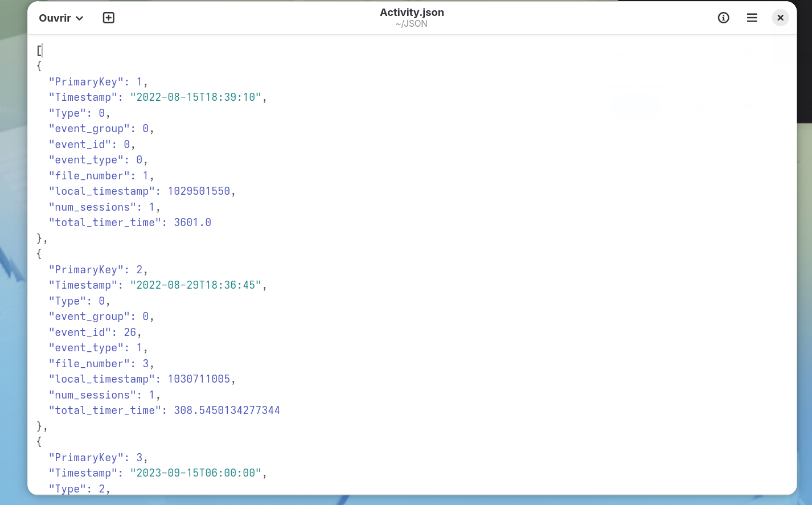This screenshot has height=505, width=812.
Task: Open the Ouvrir dropdown menu
Action: [x=61, y=18]
